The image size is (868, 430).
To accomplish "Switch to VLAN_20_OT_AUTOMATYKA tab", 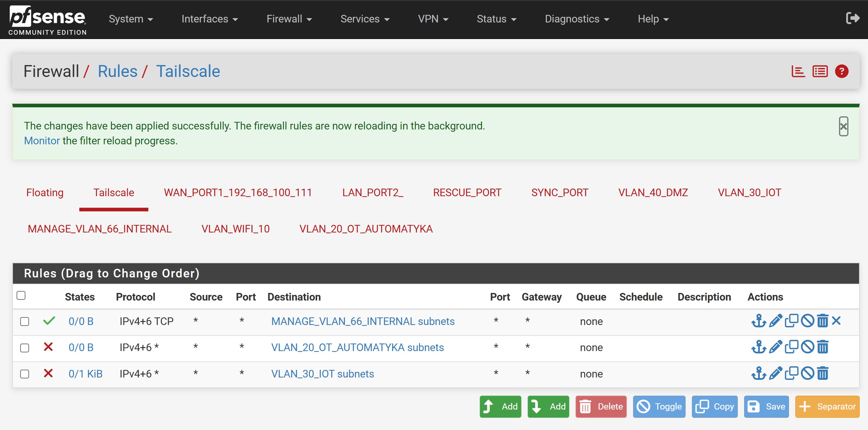I will [x=366, y=229].
